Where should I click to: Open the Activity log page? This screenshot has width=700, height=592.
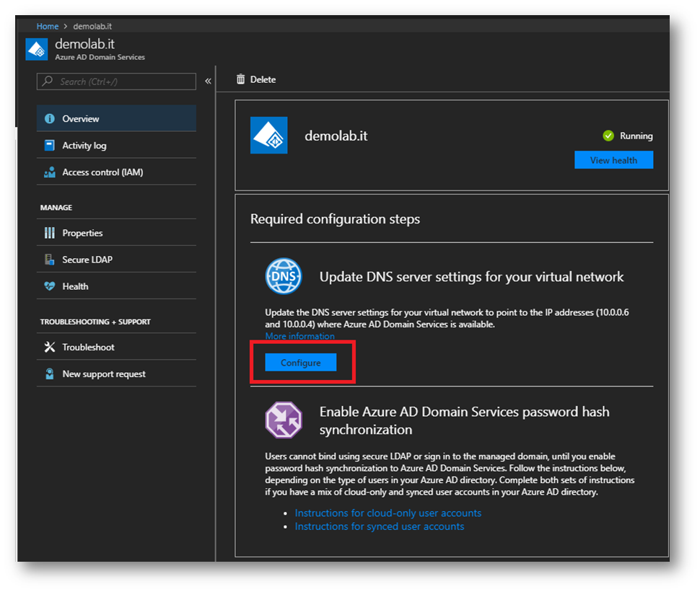(x=116, y=146)
